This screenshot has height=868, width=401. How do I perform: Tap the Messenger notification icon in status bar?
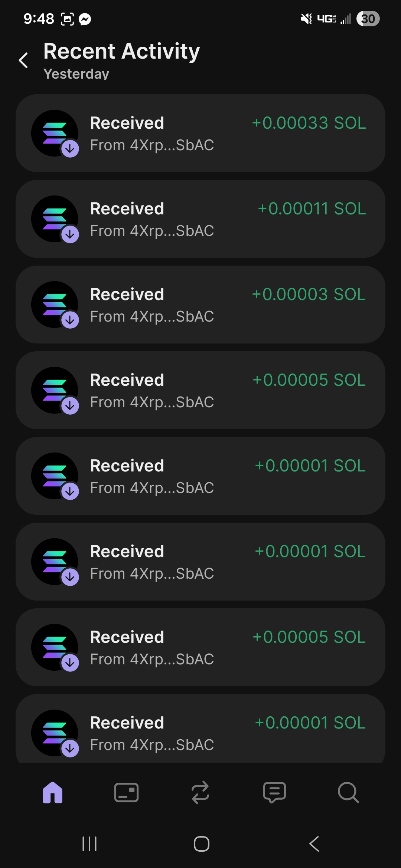pyautogui.click(x=85, y=19)
